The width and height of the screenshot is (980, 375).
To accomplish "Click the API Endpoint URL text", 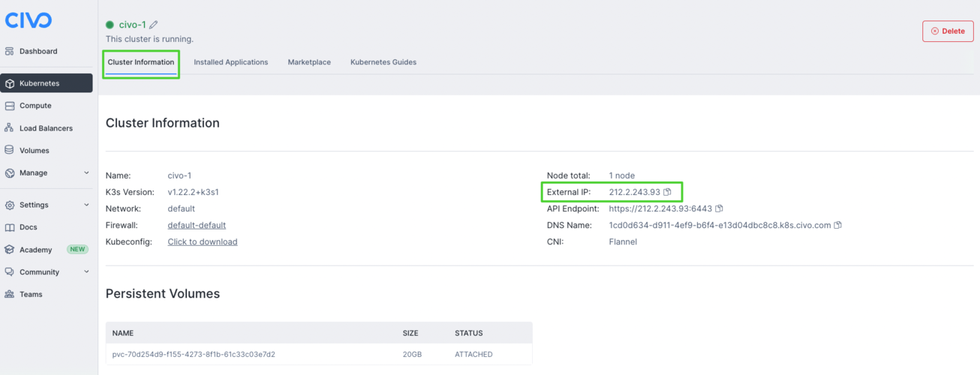I will point(660,208).
